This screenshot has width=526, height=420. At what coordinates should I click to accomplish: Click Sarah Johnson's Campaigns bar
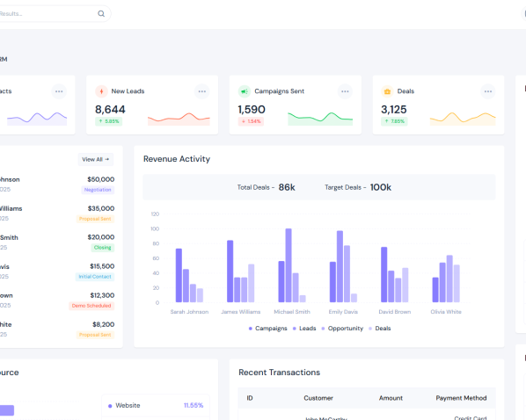[179, 276]
